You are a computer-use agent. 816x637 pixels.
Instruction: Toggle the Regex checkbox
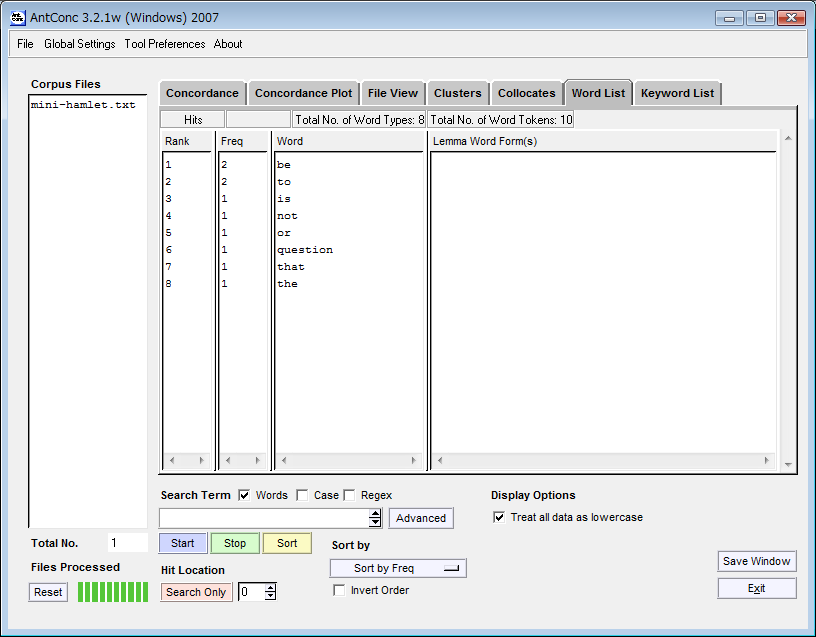[x=350, y=495]
